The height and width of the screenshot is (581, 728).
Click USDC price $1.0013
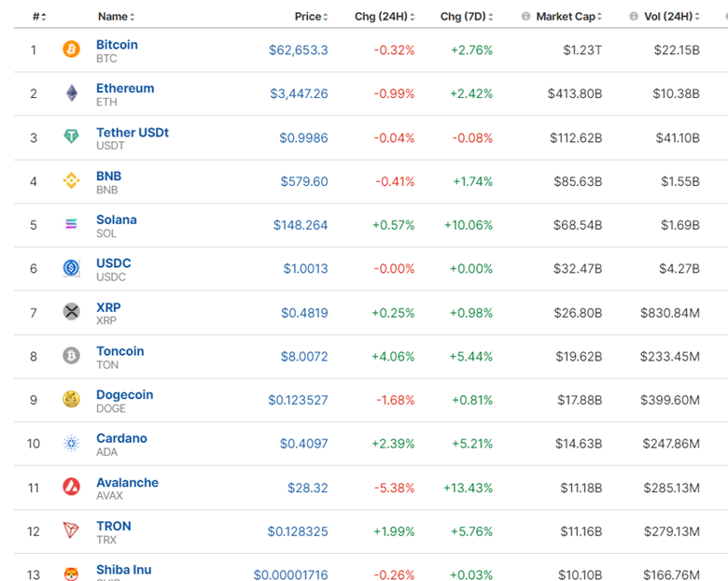pyautogui.click(x=305, y=269)
